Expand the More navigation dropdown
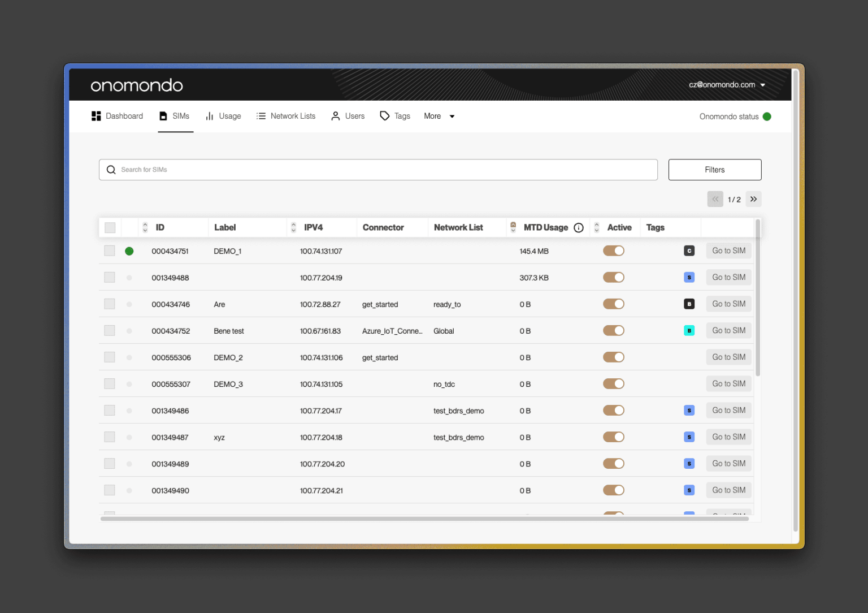Screen dimensions: 868x613 pyautogui.click(x=439, y=116)
